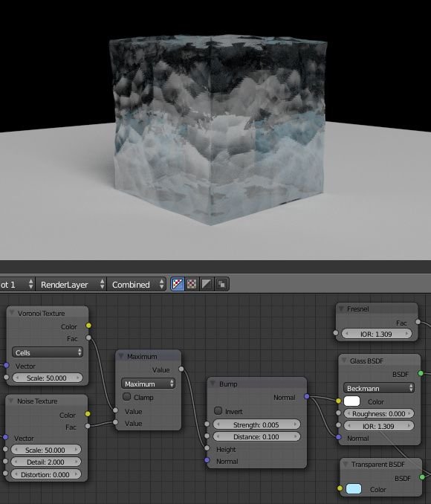Click Noise Texture Vector input socket

5,437
